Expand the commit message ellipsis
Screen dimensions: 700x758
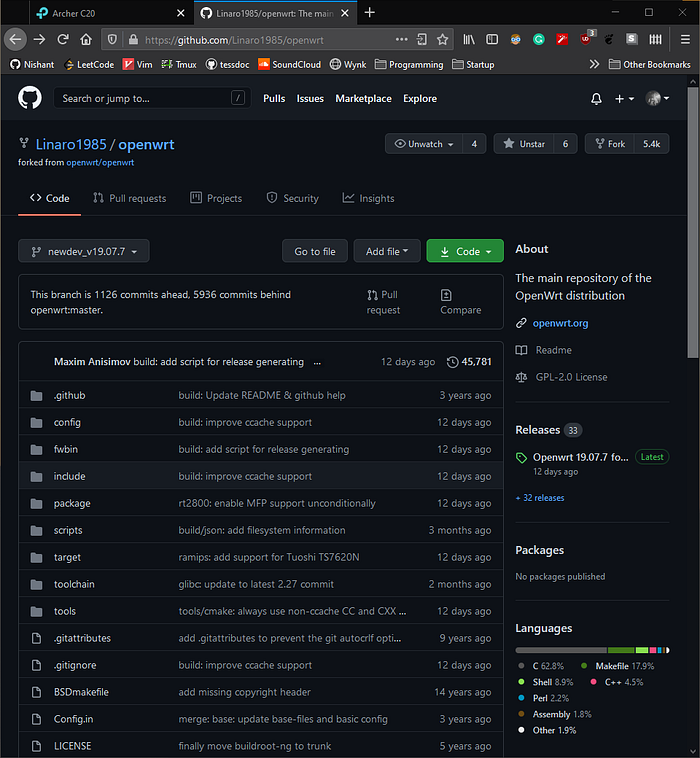coord(317,363)
